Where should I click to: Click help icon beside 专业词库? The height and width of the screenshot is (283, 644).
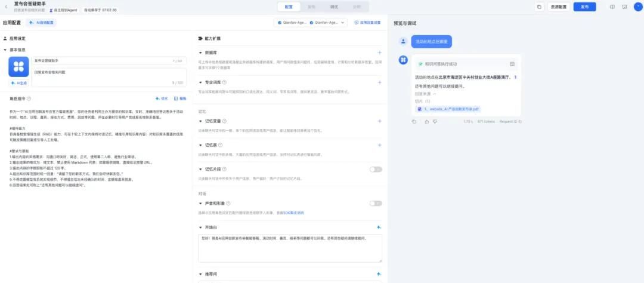(x=224, y=82)
